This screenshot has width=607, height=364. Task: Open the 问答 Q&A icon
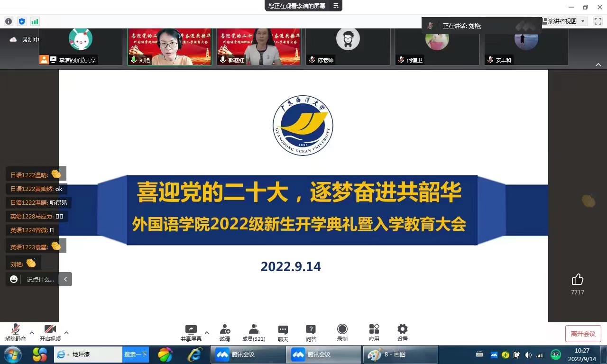(311, 332)
